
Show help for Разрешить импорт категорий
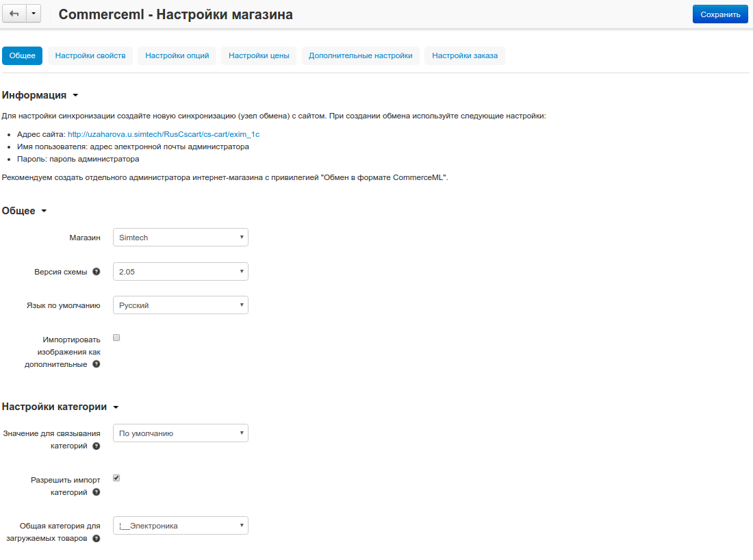pyautogui.click(x=97, y=492)
